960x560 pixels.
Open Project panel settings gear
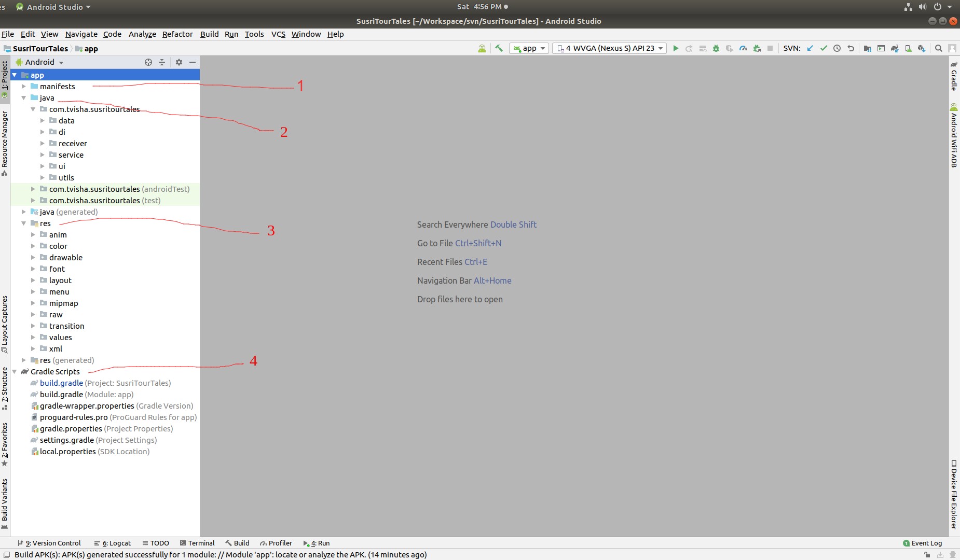pos(179,62)
